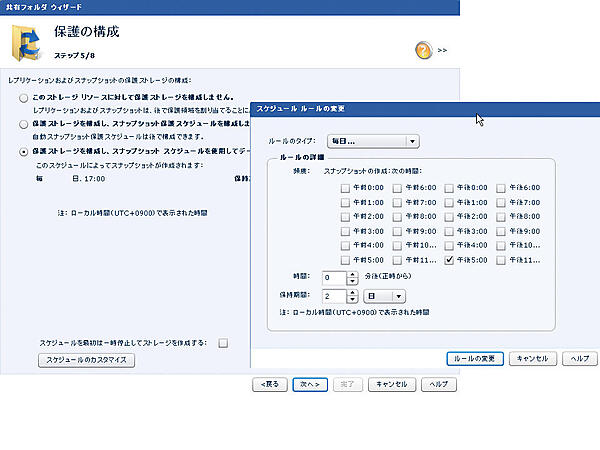
Task: Click the 保護の構成 heading
Action: pyautogui.click(x=86, y=32)
